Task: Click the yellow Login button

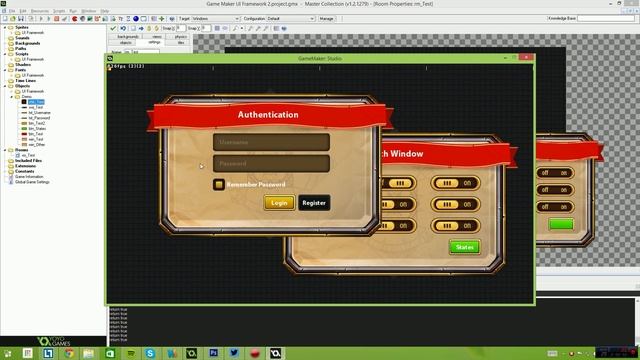Action: point(279,203)
